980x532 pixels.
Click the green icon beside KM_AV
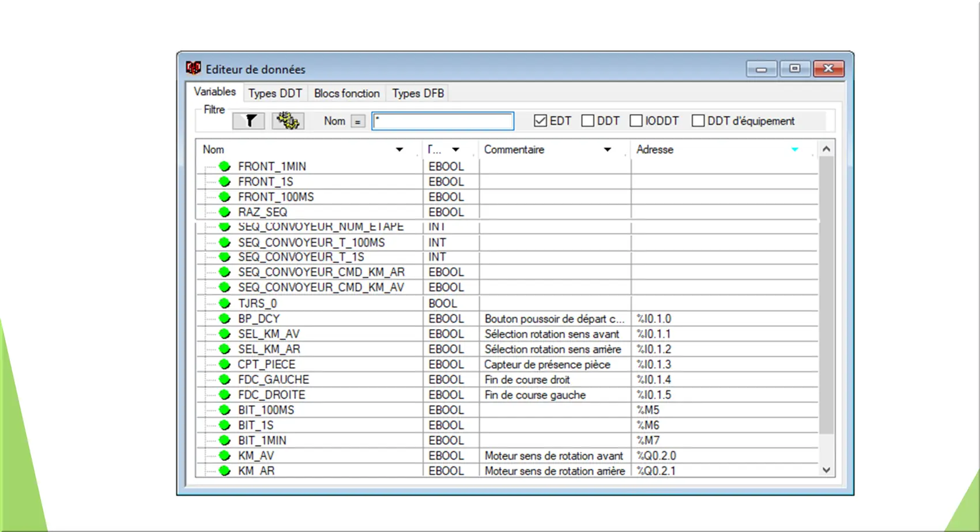(x=225, y=456)
